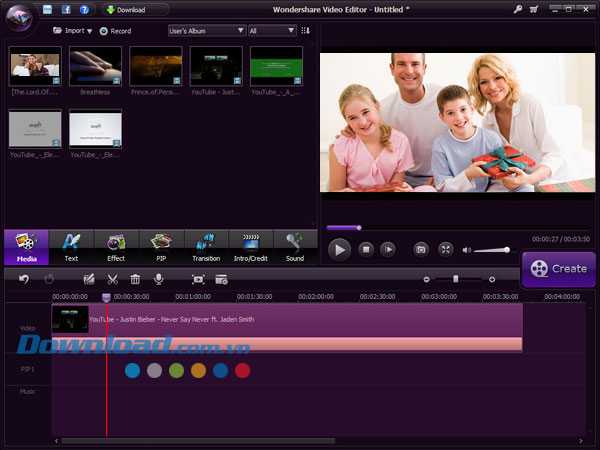The image size is (600, 450).
Task: Start voiceover with the microphone icon
Action: 158,279
